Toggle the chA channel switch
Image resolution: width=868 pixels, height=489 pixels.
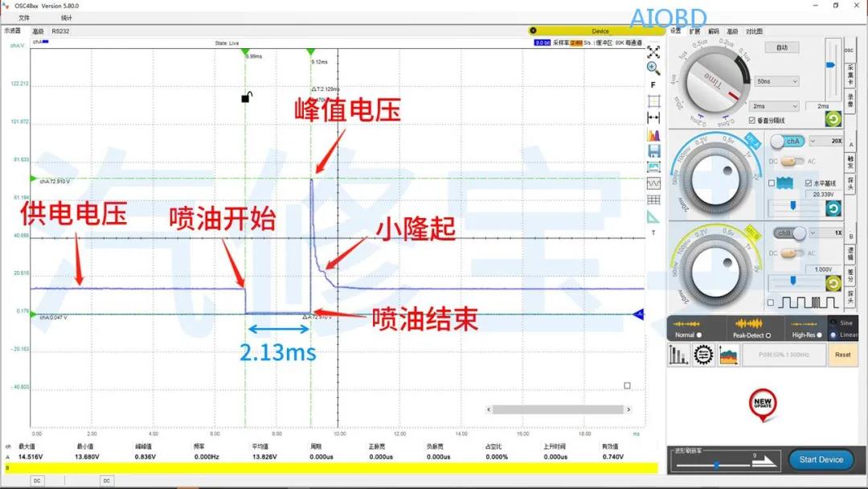[x=788, y=142]
